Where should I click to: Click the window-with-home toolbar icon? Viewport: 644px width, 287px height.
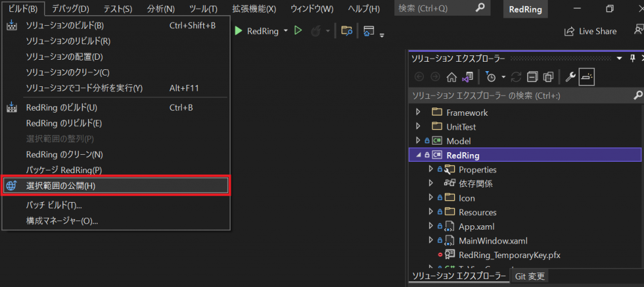[x=369, y=31]
